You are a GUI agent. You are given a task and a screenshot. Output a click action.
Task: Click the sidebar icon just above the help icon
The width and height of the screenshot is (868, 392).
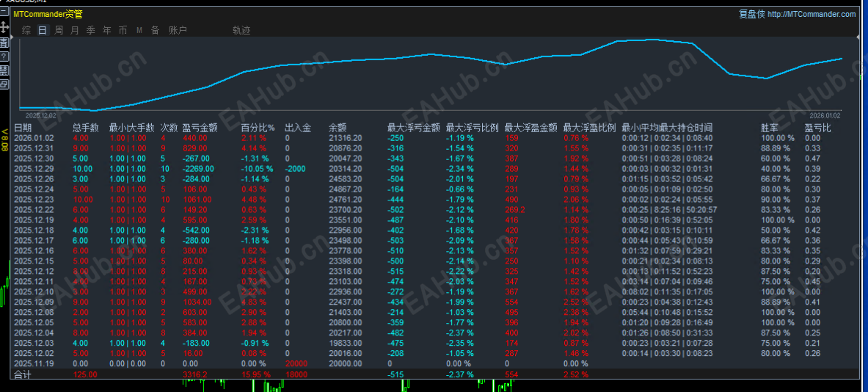click(x=4, y=42)
